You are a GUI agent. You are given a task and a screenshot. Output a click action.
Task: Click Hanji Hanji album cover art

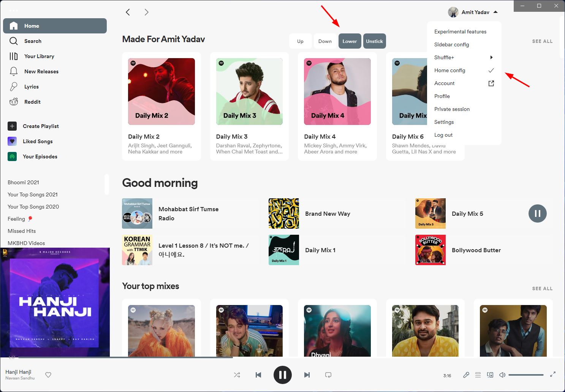pos(55,302)
